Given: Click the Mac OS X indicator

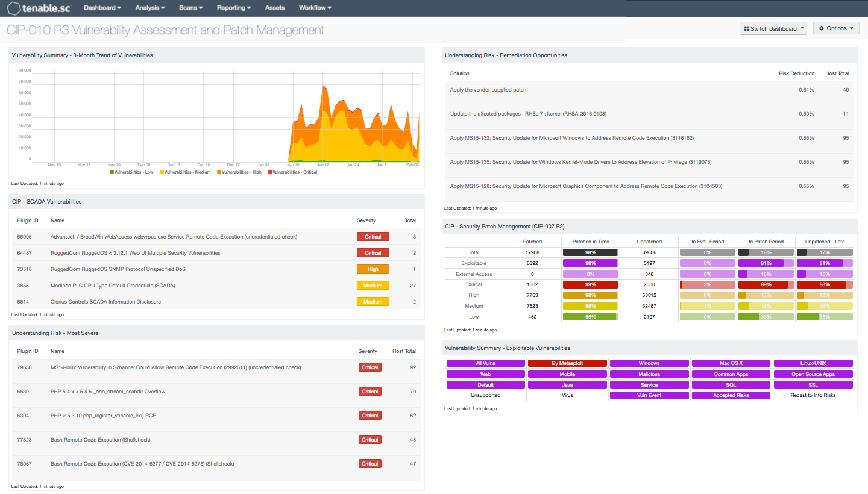Looking at the screenshot, I should [x=731, y=363].
